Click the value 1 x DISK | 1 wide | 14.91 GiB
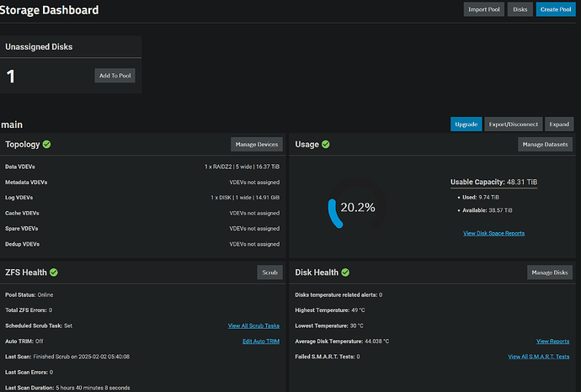The height and width of the screenshot is (392, 581). [245, 198]
